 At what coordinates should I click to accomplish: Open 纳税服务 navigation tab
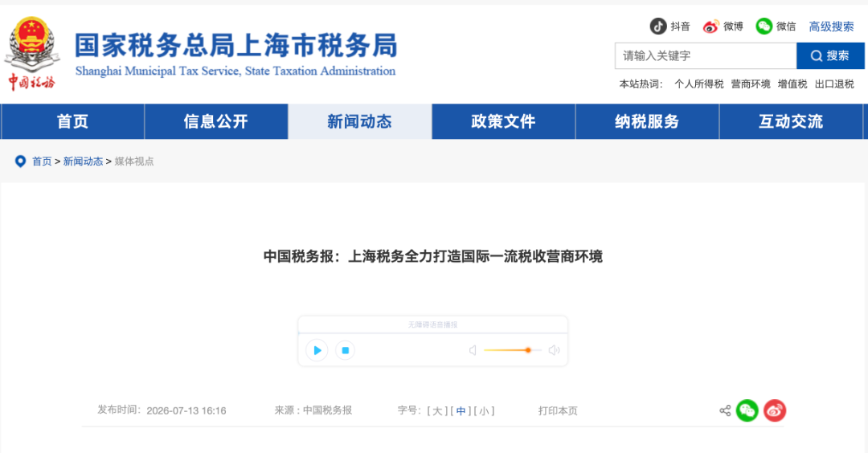point(647,122)
